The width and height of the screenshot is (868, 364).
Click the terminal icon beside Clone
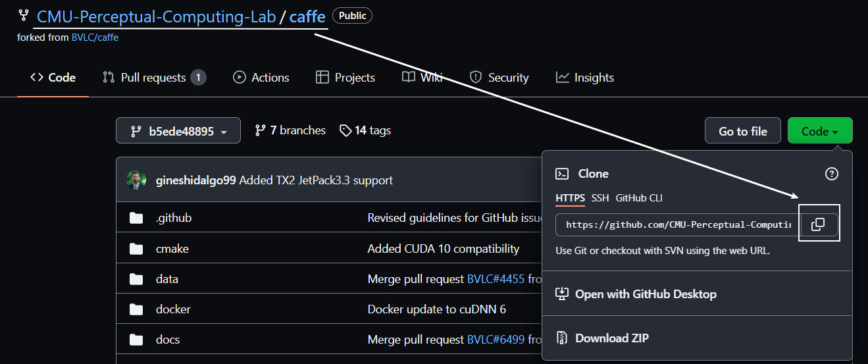point(562,174)
